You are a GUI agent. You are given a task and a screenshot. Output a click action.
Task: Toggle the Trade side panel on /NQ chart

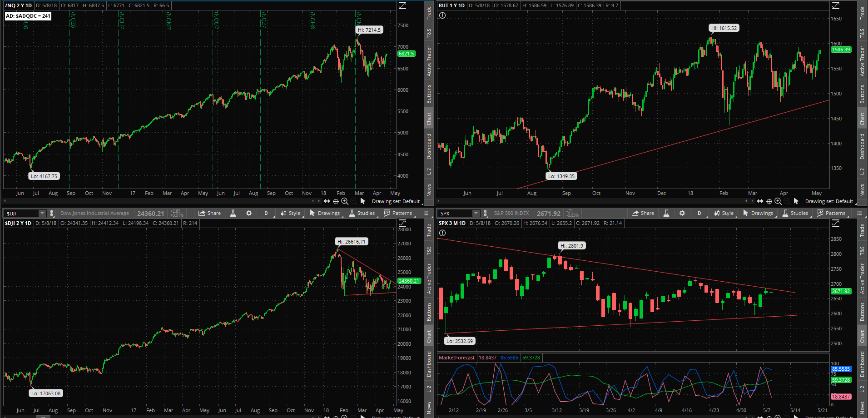[x=428, y=13]
